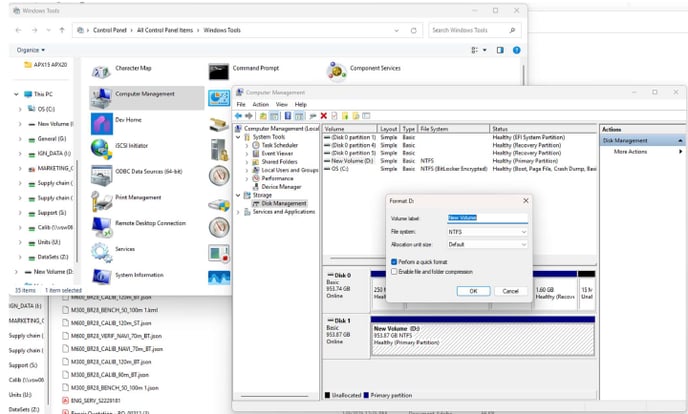This screenshot has height=414, width=688.
Task: Close the Format D: dialog with X
Action: [526, 200]
